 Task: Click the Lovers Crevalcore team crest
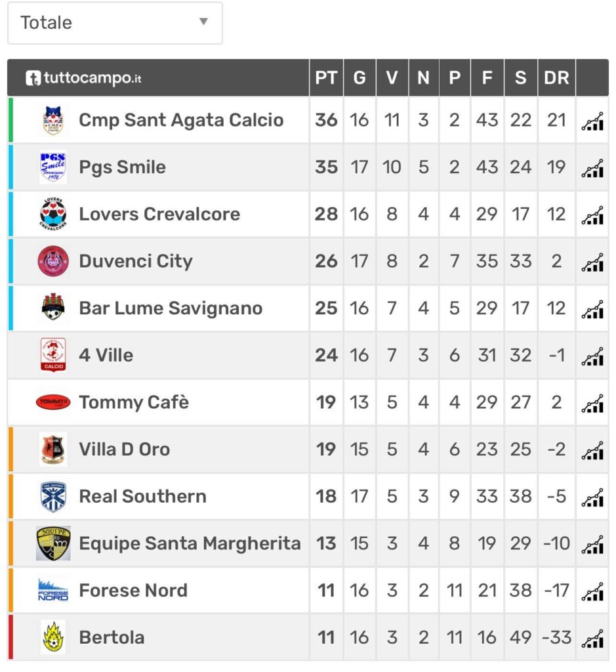[53, 214]
